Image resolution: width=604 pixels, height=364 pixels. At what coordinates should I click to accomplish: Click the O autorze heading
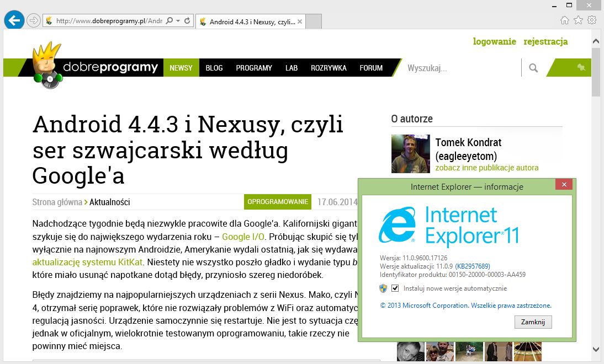click(412, 119)
